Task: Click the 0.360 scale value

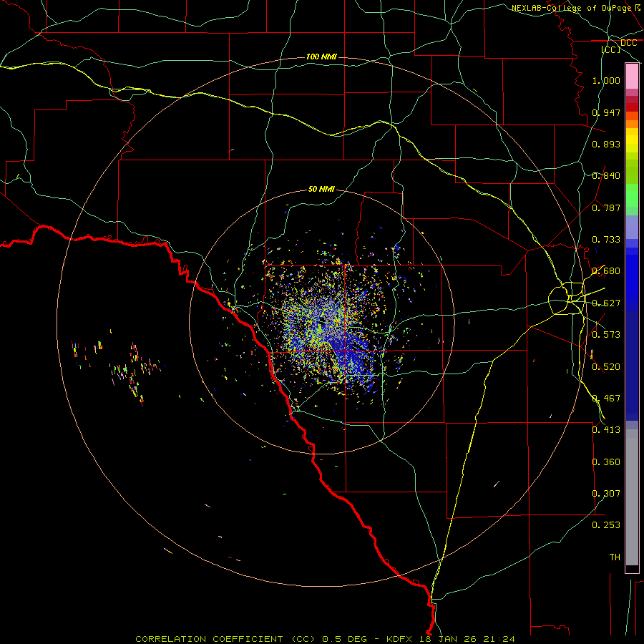Action: (606, 462)
